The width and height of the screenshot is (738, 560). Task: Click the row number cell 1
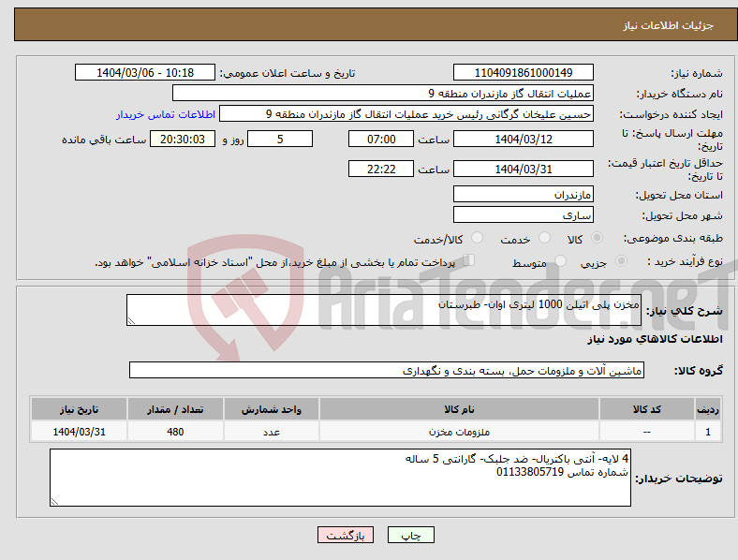(x=708, y=432)
